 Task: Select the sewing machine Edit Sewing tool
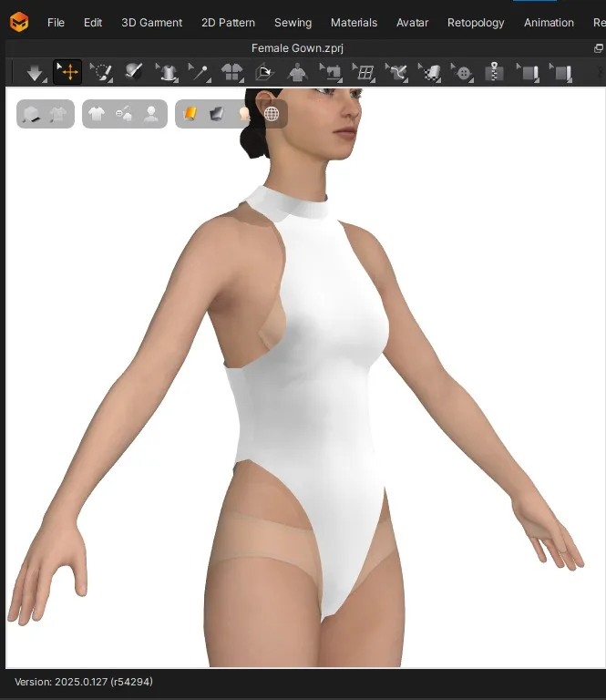pyautogui.click(x=331, y=72)
